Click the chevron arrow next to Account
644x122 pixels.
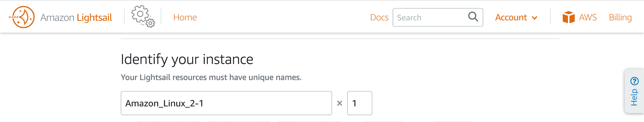[x=535, y=18]
